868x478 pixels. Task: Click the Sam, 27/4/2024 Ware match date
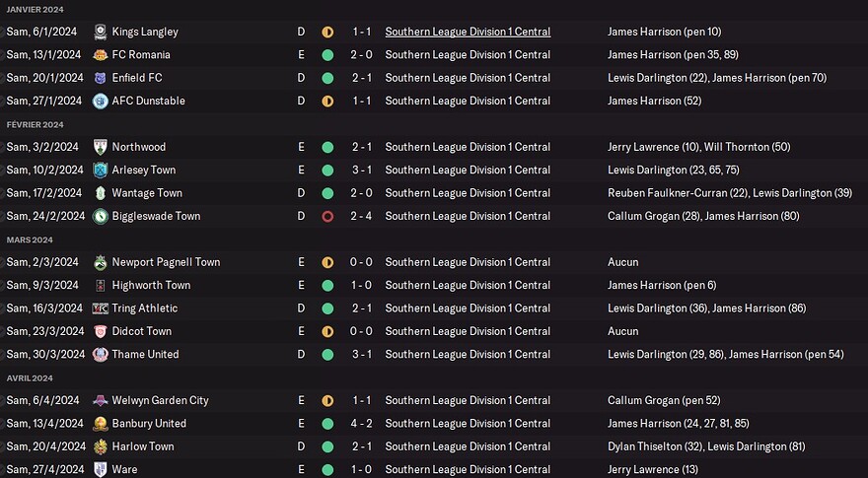(42, 470)
